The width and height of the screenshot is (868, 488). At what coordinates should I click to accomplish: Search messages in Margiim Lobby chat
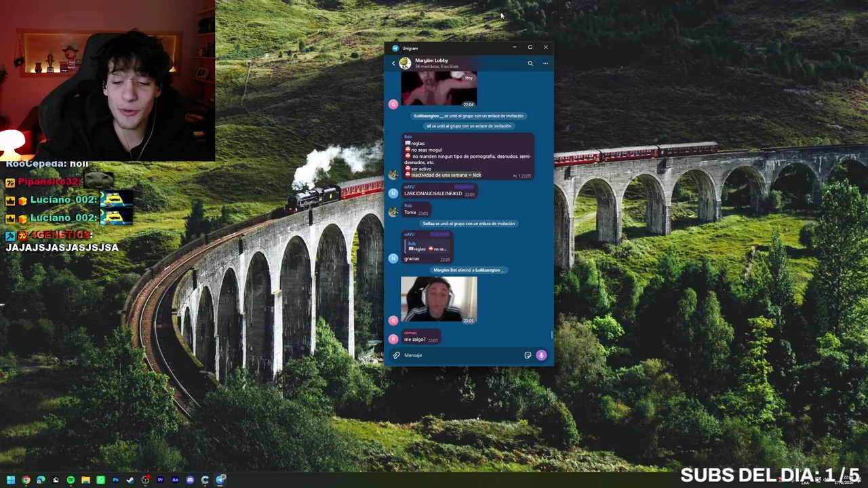click(530, 63)
